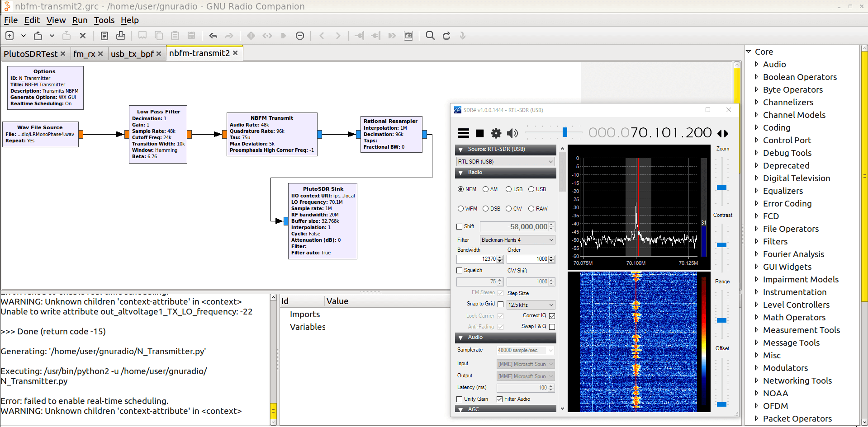
Task: Toggle the Filter Audio checkbox
Action: 500,399
